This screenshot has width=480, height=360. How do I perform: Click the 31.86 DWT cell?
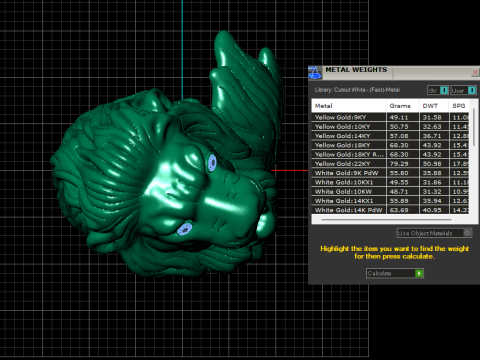pos(434,182)
